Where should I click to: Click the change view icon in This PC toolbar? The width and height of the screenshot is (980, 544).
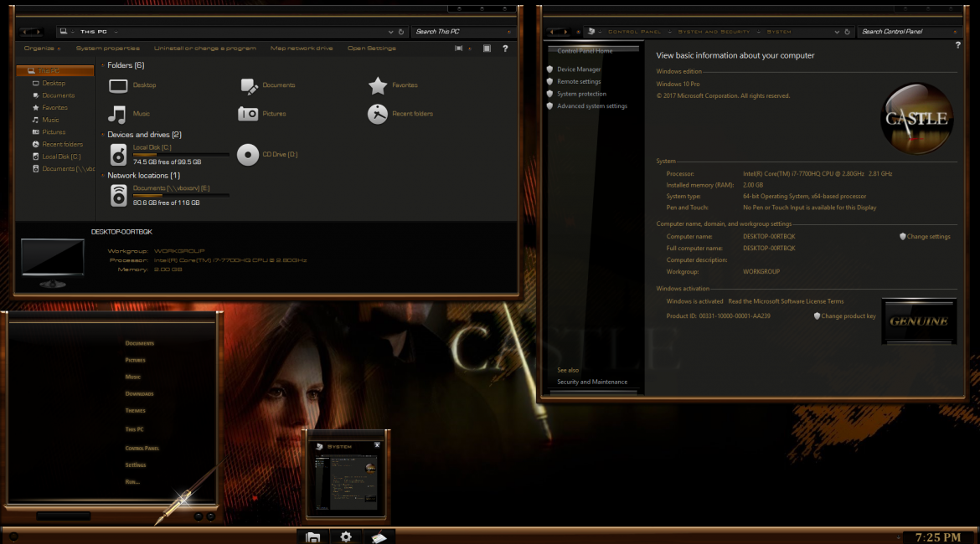click(x=459, y=48)
